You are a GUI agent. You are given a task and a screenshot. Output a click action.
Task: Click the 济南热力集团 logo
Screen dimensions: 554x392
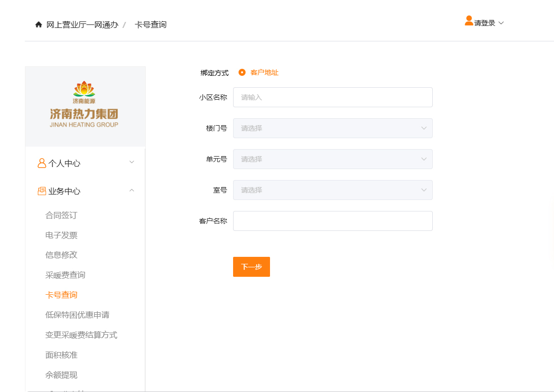click(x=84, y=104)
